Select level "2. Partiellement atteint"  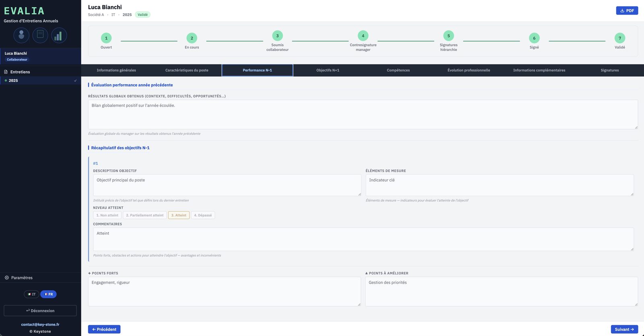(145, 215)
